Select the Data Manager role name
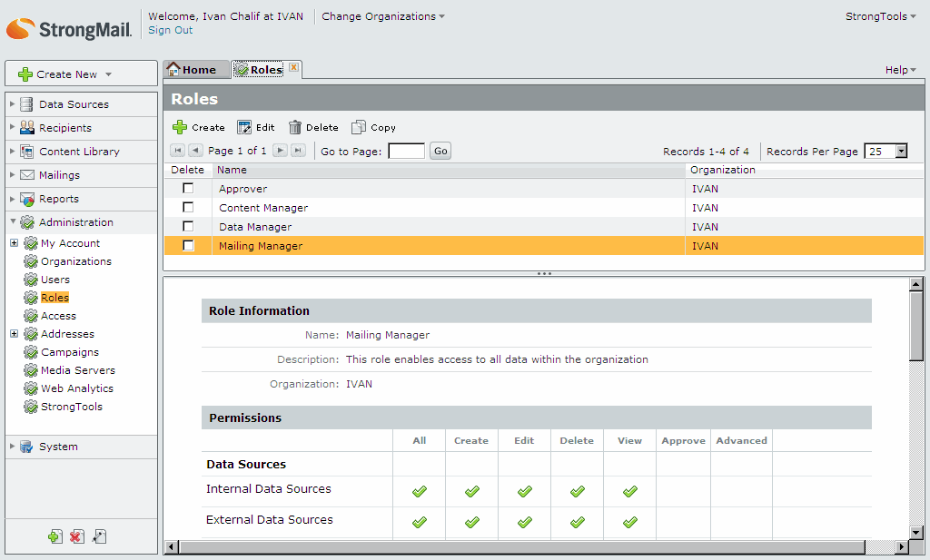The width and height of the screenshot is (930, 560). [255, 227]
